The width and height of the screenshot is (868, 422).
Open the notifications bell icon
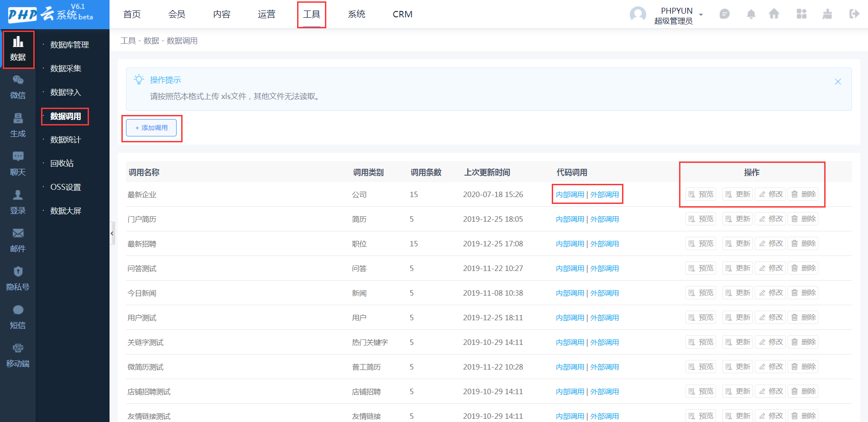751,14
